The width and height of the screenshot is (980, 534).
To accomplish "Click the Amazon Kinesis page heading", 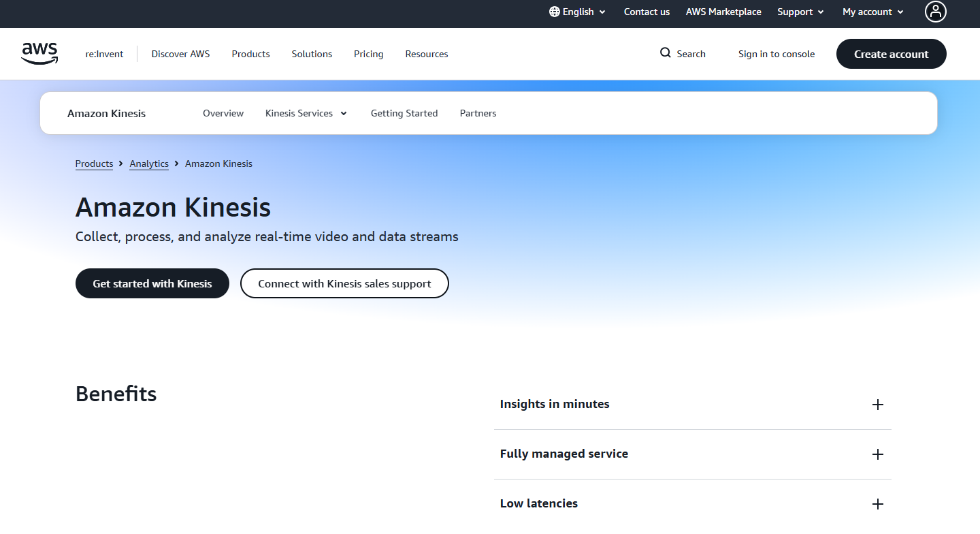I will pos(173,207).
